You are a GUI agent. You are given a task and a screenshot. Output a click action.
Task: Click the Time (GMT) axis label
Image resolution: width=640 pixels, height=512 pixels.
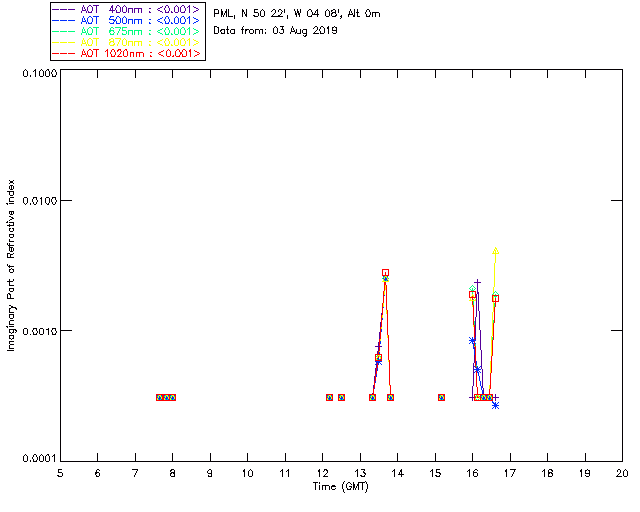(x=340, y=487)
